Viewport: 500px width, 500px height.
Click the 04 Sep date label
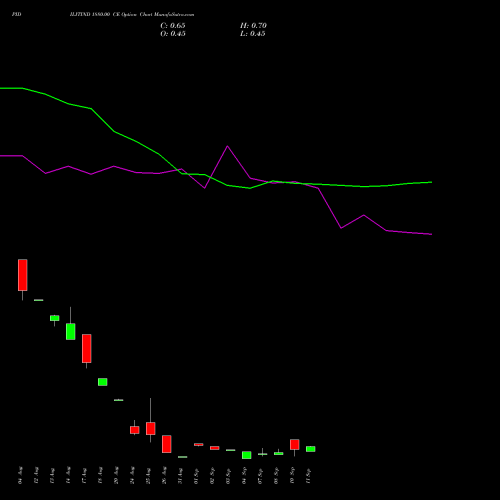pyautogui.click(x=245, y=475)
